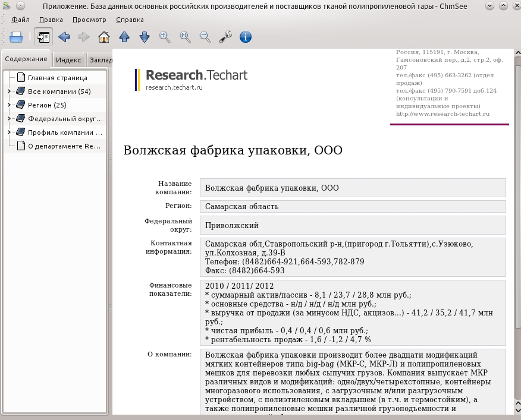Zoom out with the magnifier minus
Viewport: 521px width, 420px height.
[205, 37]
